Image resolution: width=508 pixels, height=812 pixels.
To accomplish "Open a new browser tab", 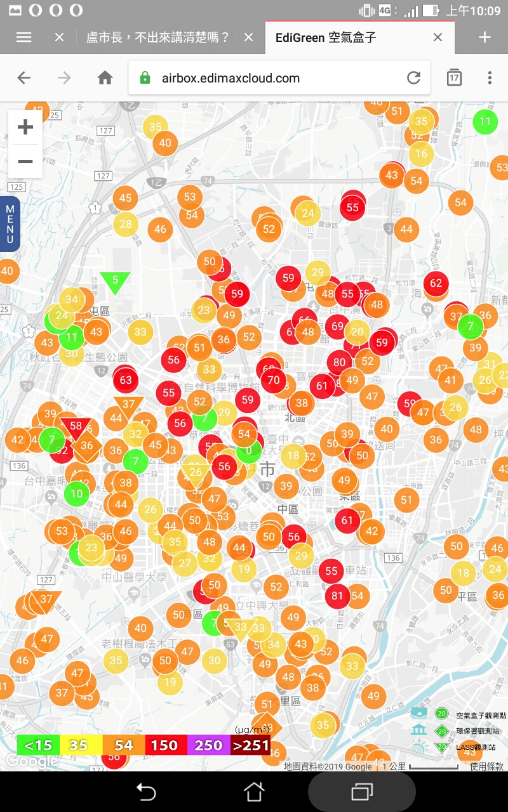I will [x=485, y=37].
